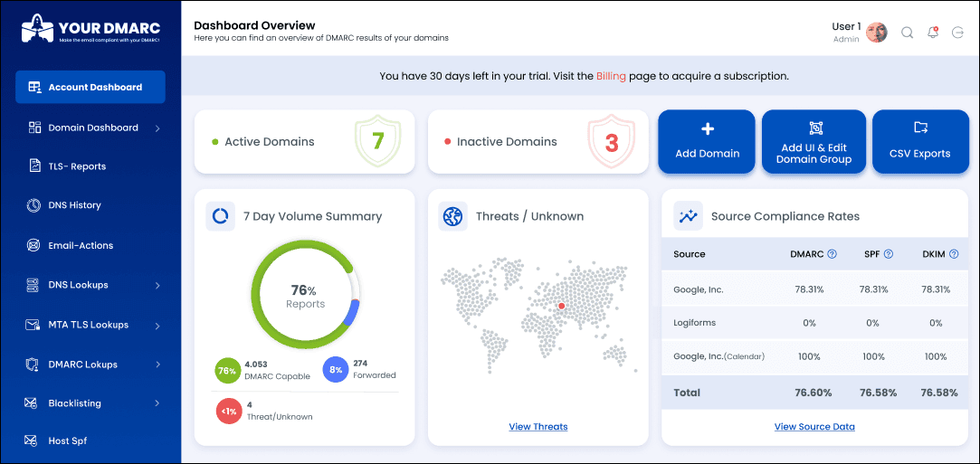Image resolution: width=980 pixels, height=464 pixels.
Task: Click the 4.053 DMARC Capable count
Action: coord(256,363)
